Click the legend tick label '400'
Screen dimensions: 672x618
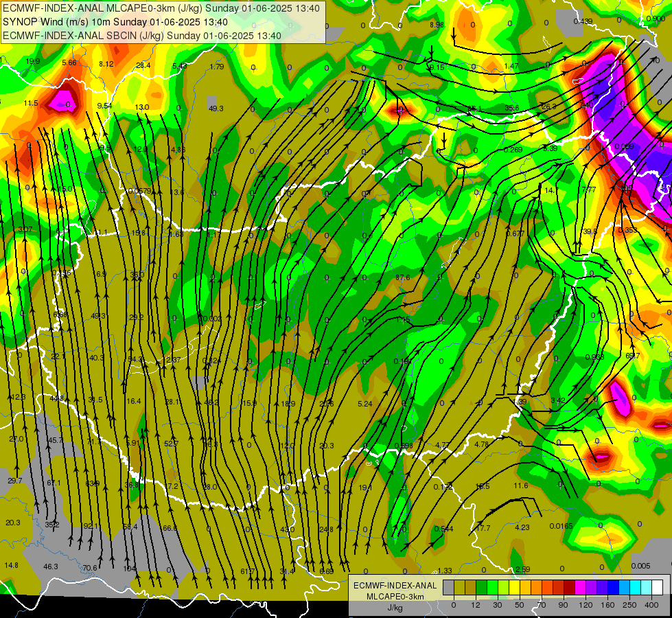pyautogui.click(x=651, y=605)
